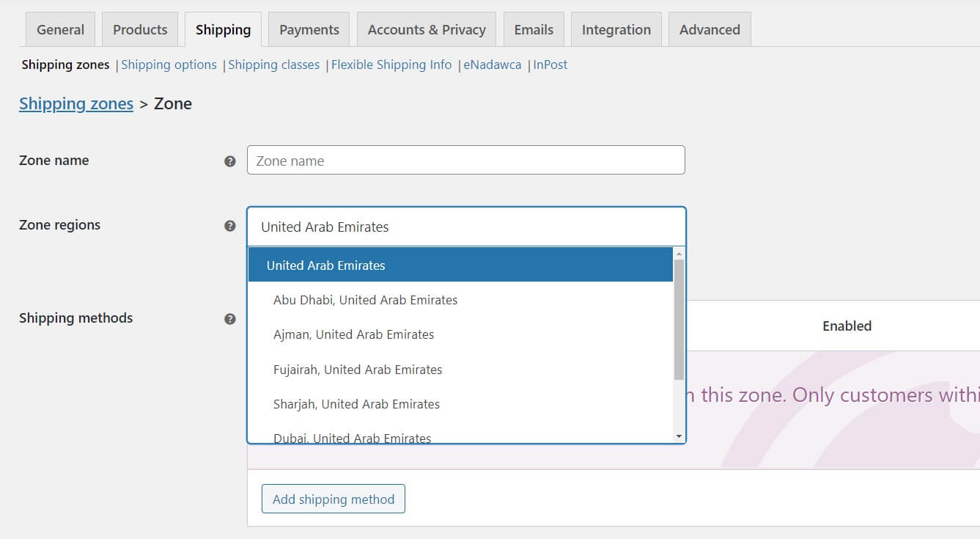Open the InPost sub-section
980x539 pixels.
(x=550, y=65)
